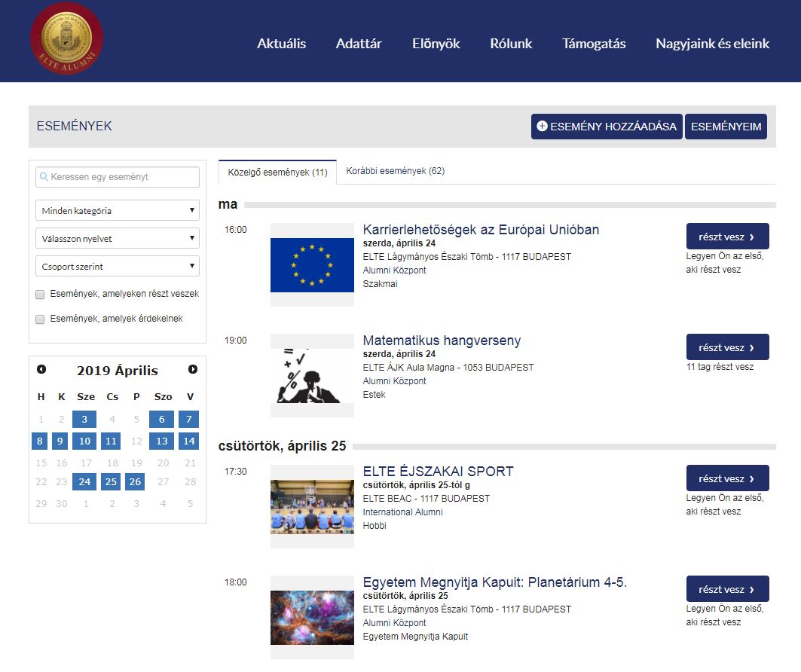Screen dimensions: 801x672
Task: Select April 11 in the calendar
Action: (111, 441)
